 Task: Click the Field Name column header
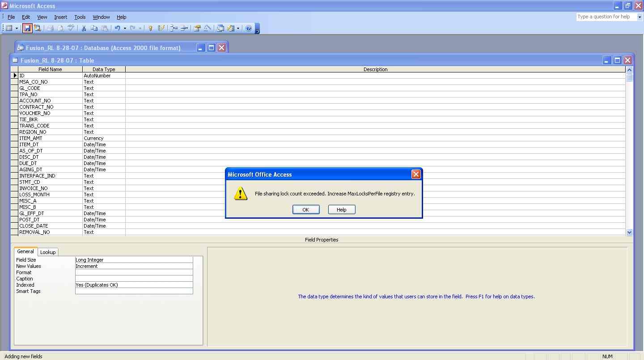coord(50,69)
